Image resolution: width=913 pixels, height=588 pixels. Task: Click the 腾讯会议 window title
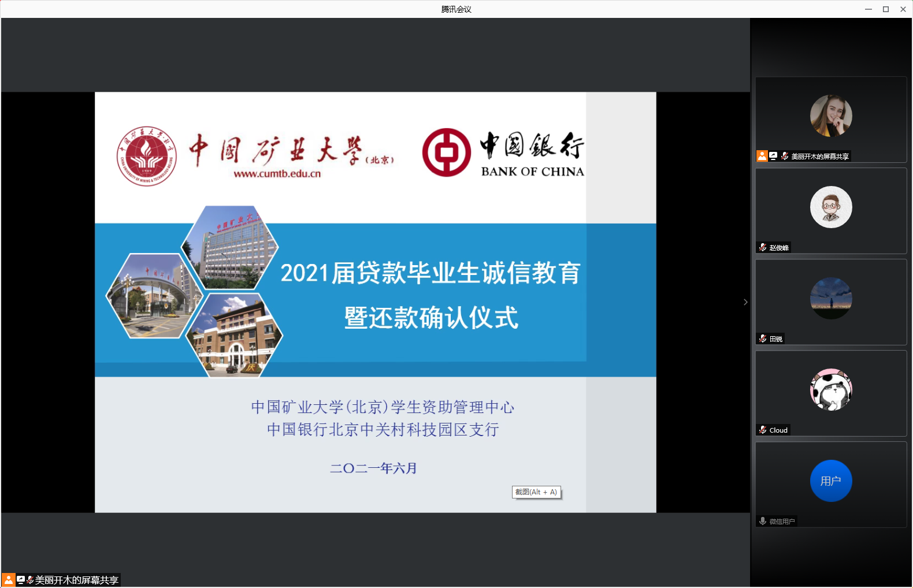(x=456, y=9)
